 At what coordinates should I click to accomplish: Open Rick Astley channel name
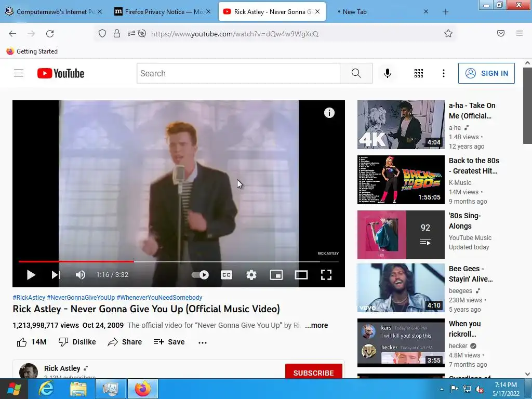[x=62, y=368]
